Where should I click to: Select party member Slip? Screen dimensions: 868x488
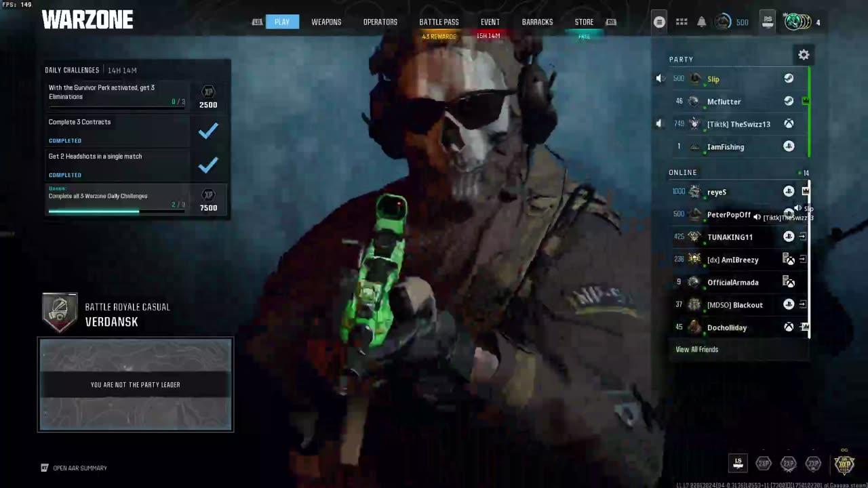(x=738, y=79)
